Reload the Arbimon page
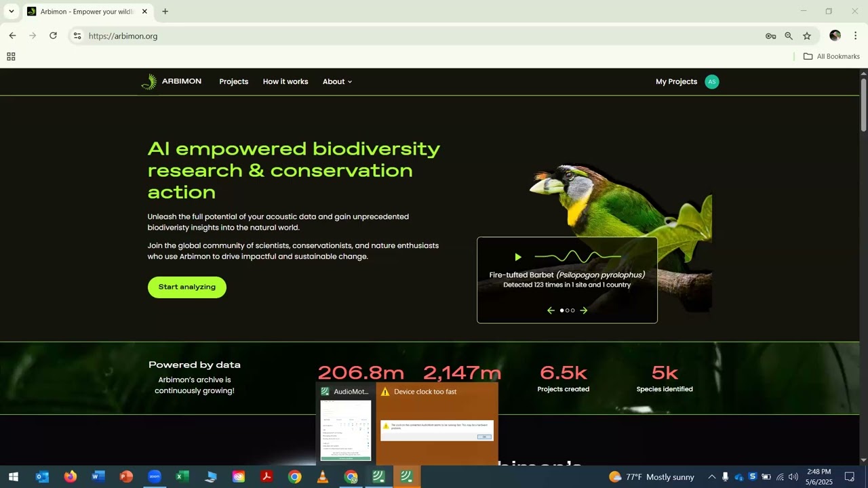 click(x=53, y=36)
